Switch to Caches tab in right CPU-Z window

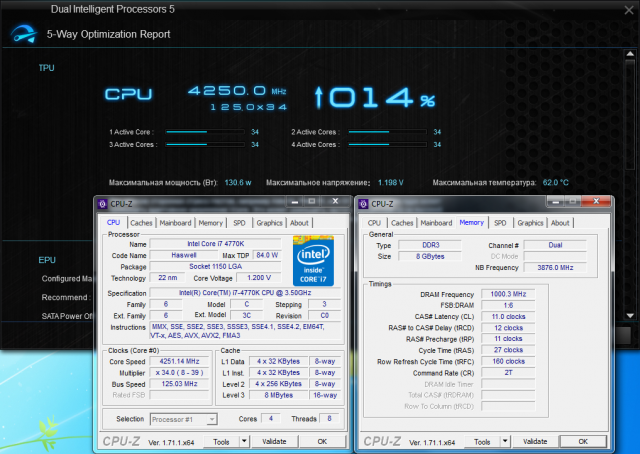tap(402, 223)
